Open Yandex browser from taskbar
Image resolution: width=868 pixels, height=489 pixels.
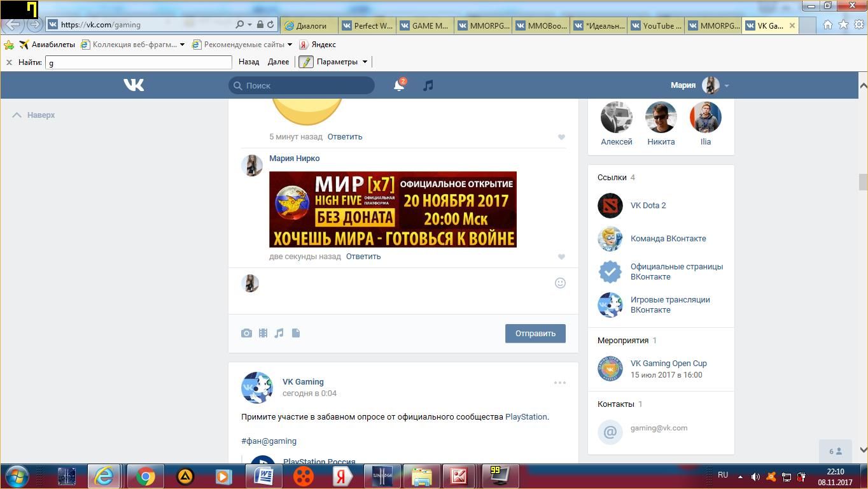[342, 476]
